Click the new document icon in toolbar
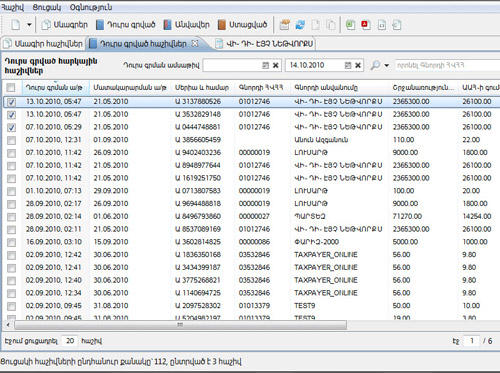Image resolution: width=500 pixels, height=373 pixels. click(x=16, y=25)
